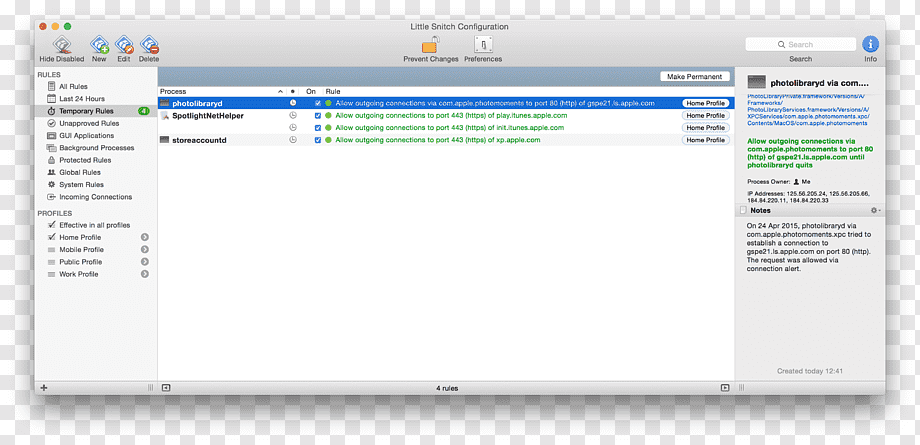The height and width of the screenshot is (445, 920).
Task: Click the Prevent Changes lock icon
Action: [x=431, y=45]
